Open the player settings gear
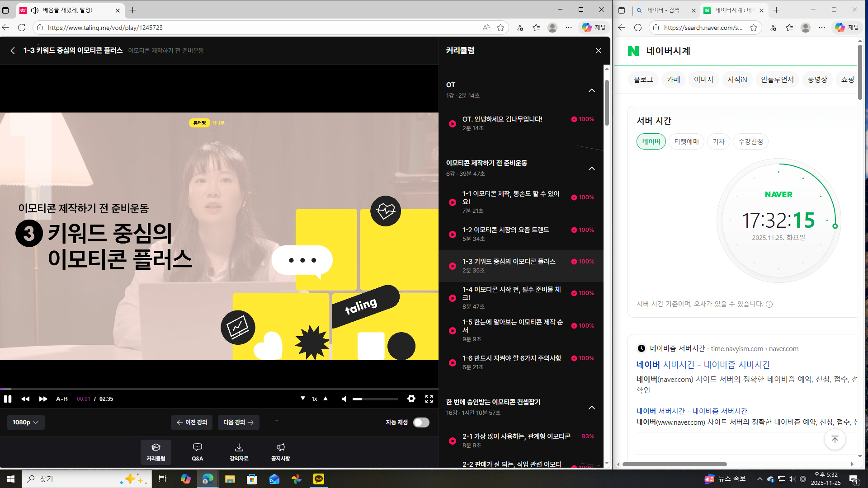868x488 pixels. tap(411, 399)
